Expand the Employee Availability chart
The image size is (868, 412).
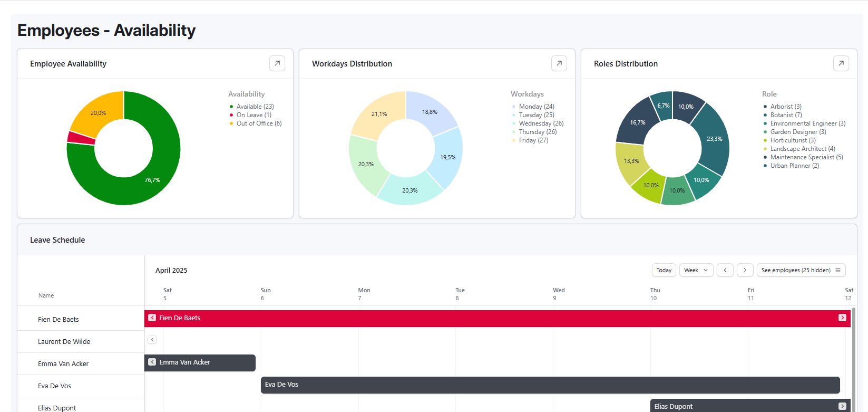coord(277,63)
